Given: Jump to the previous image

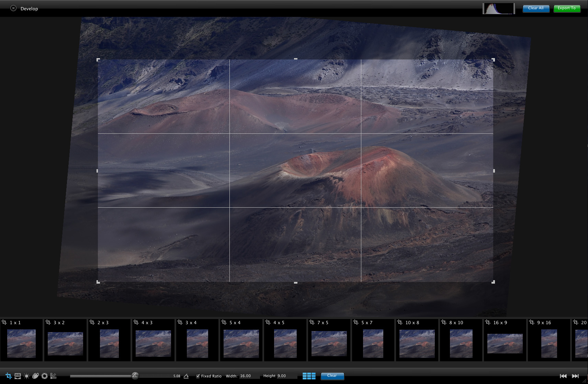Looking at the screenshot, I should (x=563, y=376).
